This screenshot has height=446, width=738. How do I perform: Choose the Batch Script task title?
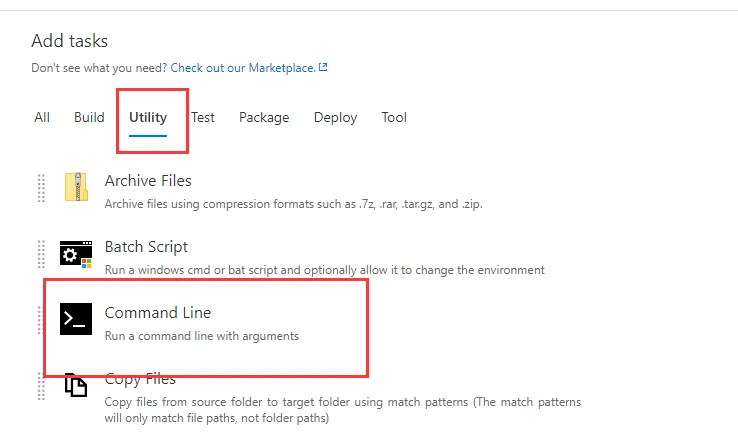pos(146,247)
